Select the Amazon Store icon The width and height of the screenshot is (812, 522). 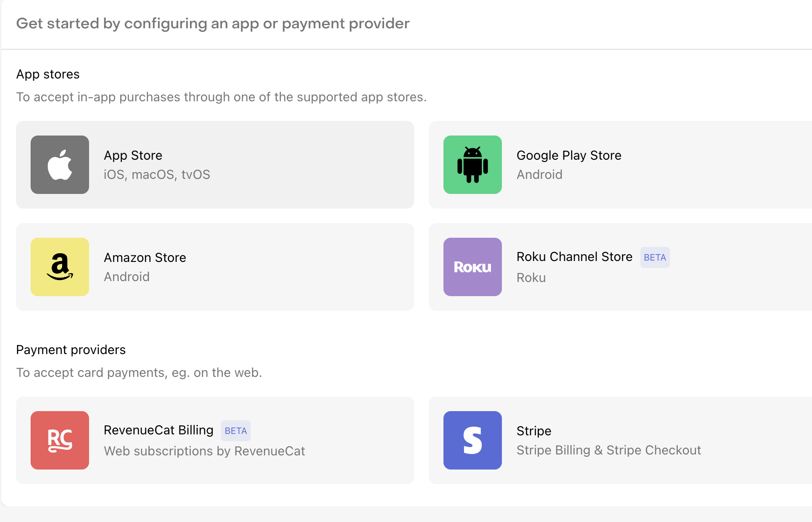coord(59,267)
